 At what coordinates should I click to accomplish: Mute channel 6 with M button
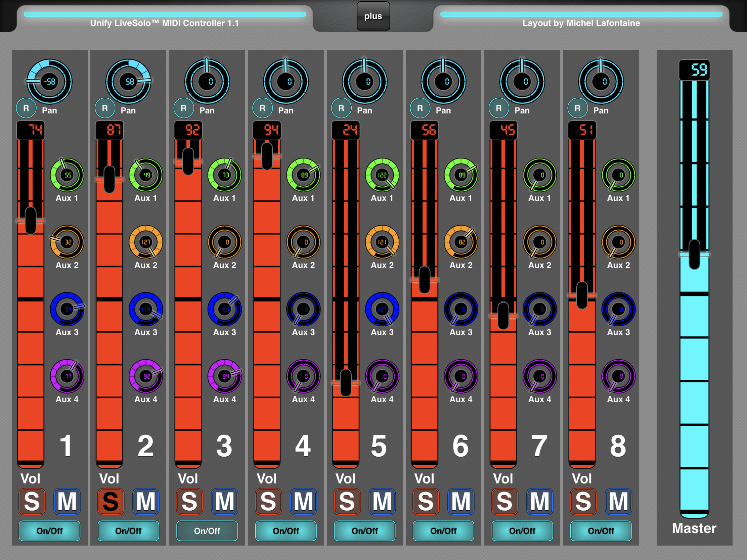tap(461, 502)
